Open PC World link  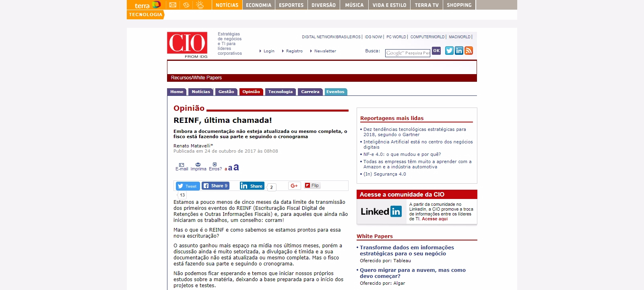[x=396, y=37]
